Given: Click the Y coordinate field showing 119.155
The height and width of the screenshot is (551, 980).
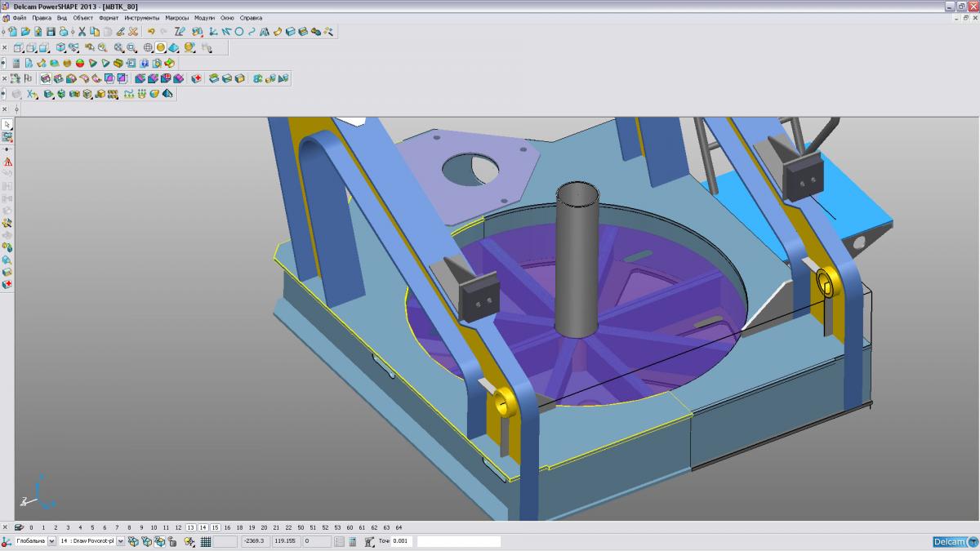Looking at the screenshot, I should tap(286, 541).
